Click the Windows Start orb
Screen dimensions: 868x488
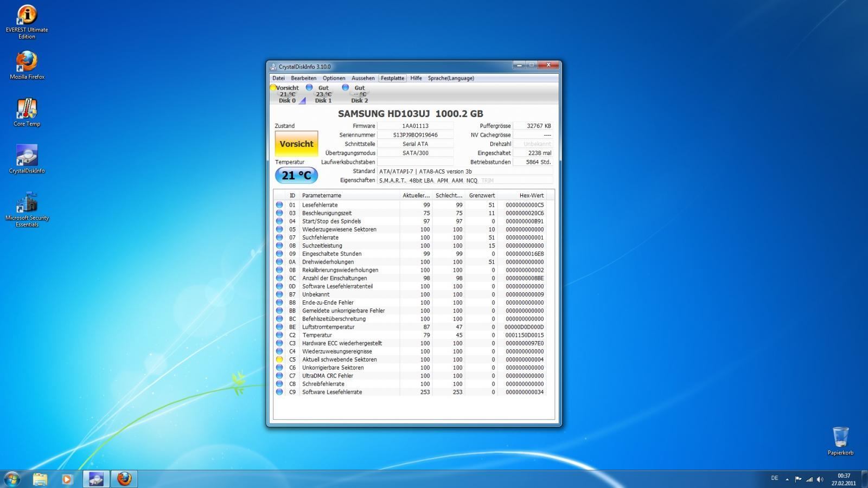click(x=12, y=479)
